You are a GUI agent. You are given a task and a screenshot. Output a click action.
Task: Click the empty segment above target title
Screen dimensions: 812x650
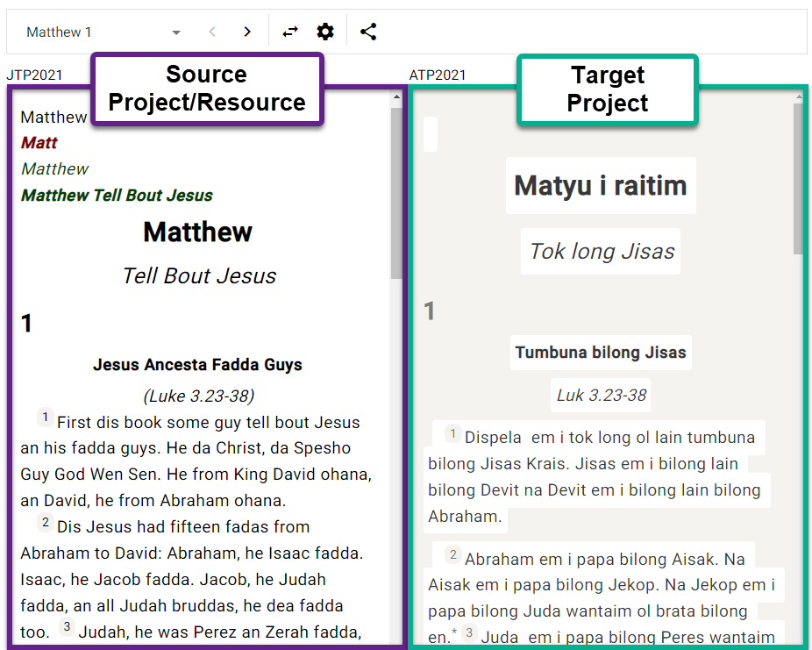point(431,134)
